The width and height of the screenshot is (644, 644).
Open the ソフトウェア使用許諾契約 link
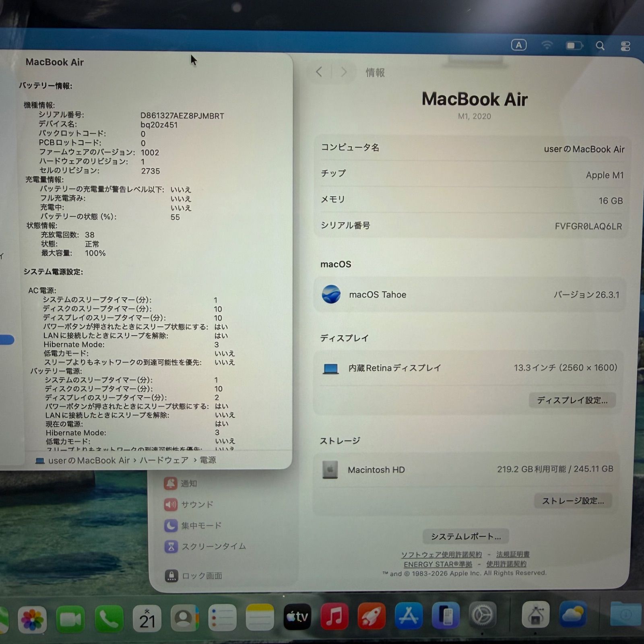[442, 555]
